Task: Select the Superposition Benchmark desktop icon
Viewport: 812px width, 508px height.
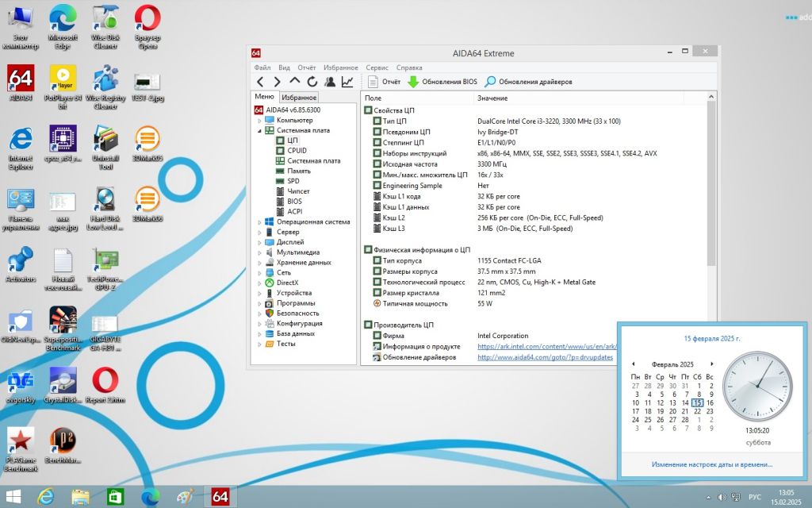Action: point(63,329)
